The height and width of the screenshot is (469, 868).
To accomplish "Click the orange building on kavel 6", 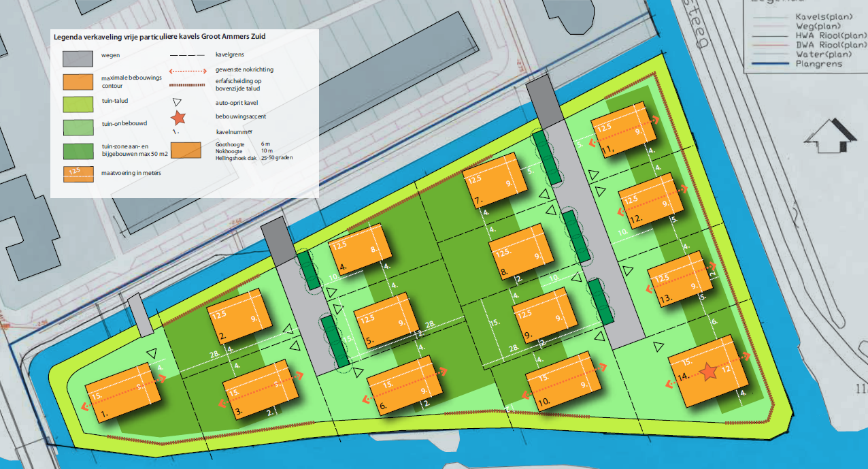I will click(403, 385).
